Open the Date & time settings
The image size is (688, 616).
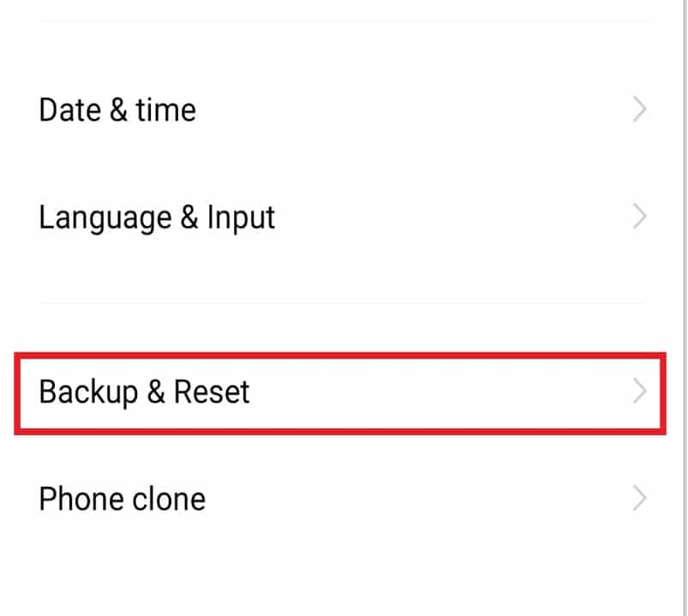click(x=342, y=110)
